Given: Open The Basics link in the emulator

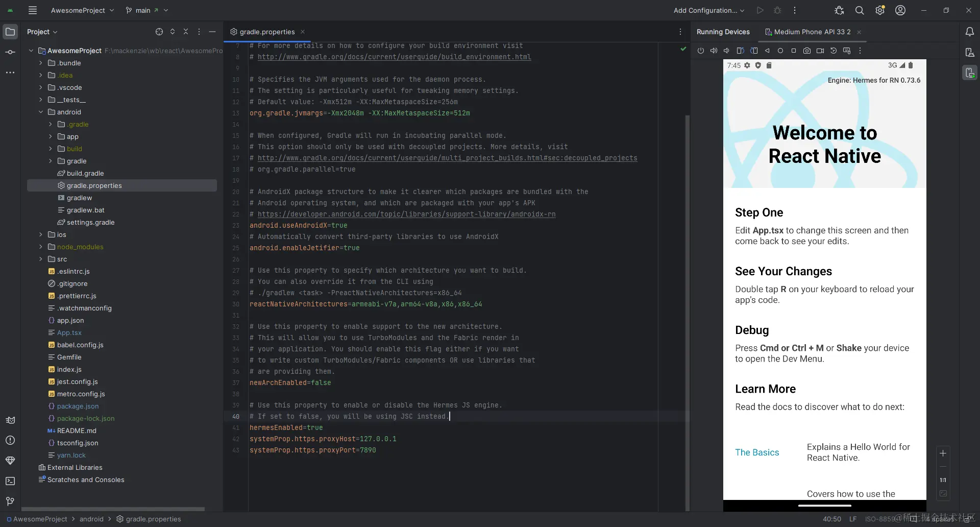Looking at the screenshot, I should (x=757, y=452).
